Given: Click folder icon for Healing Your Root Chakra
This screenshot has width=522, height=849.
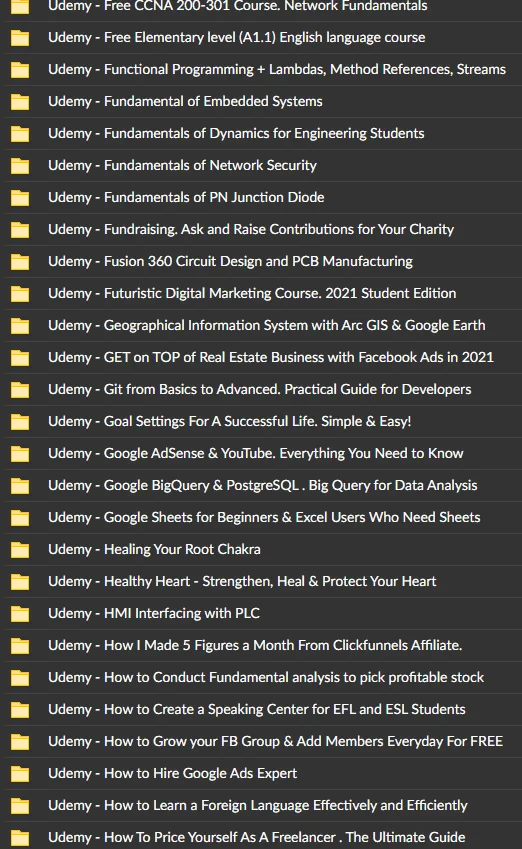Looking at the screenshot, I should coord(20,550).
